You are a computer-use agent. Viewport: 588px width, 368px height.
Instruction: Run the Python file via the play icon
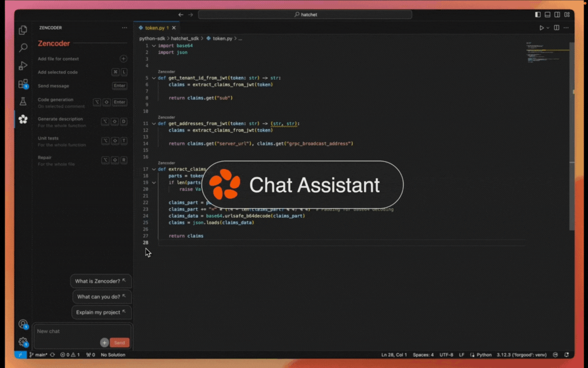pos(542,28)
